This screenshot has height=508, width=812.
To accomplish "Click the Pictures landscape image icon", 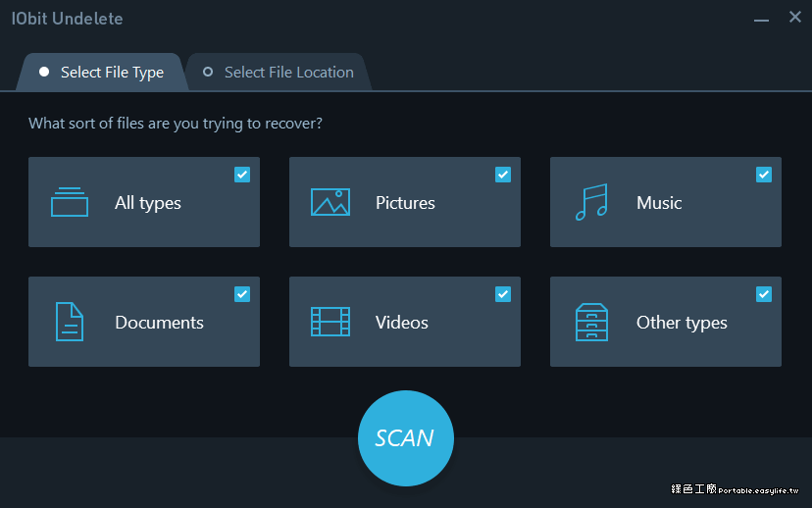I will [330, 202].
